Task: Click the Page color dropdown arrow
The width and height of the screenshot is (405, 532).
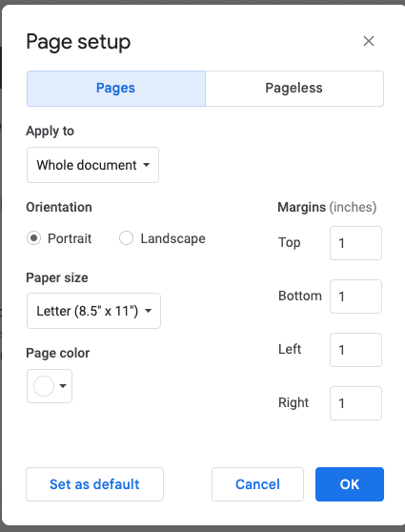Action: coord(63,386)
